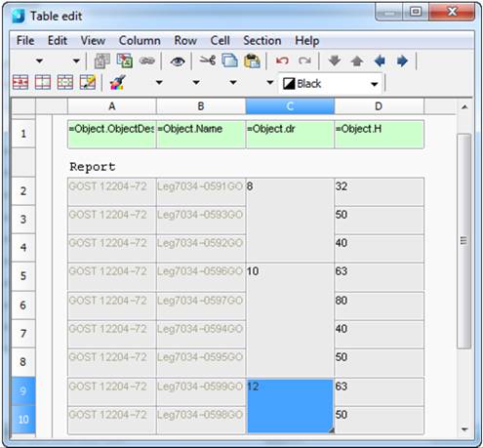Open the File menu
The image size is (483, 448).
click(25, 41)
